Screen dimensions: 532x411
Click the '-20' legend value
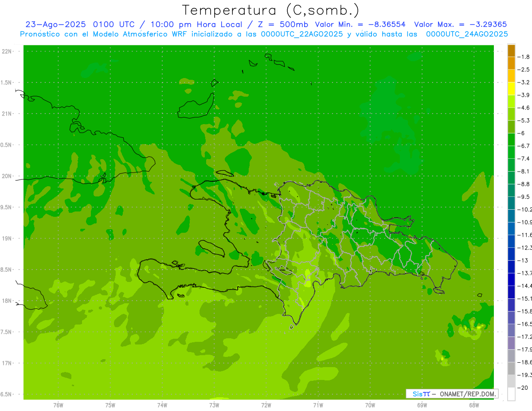tap(524, 388)
